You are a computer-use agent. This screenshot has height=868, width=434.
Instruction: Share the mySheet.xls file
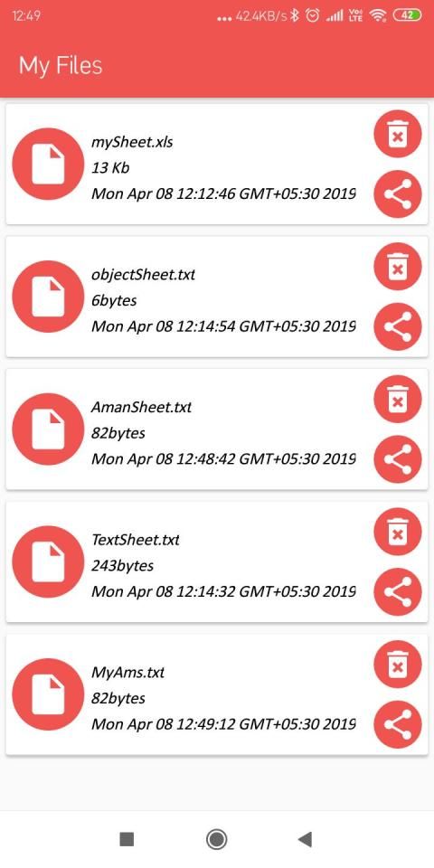(398, 194)
